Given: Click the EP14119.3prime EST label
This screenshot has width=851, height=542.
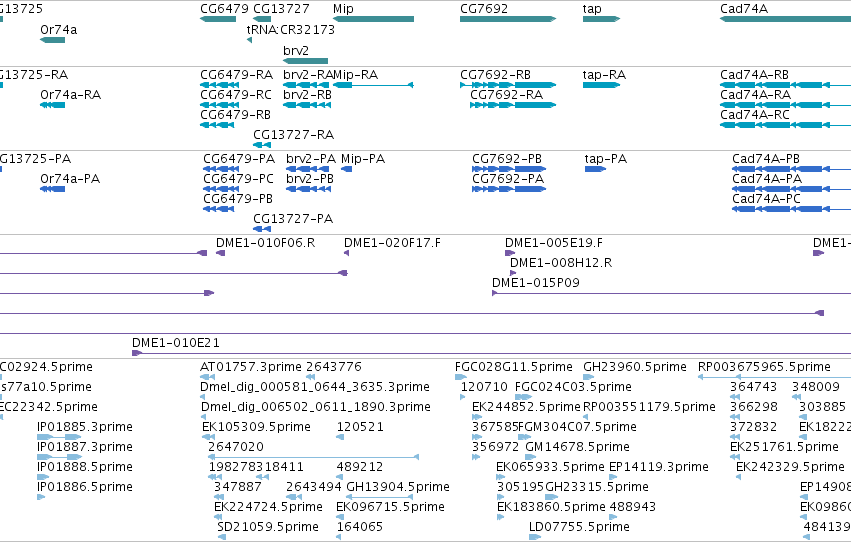Looking at the screenshot, I should pyautogui.click(x=659, y=467).
